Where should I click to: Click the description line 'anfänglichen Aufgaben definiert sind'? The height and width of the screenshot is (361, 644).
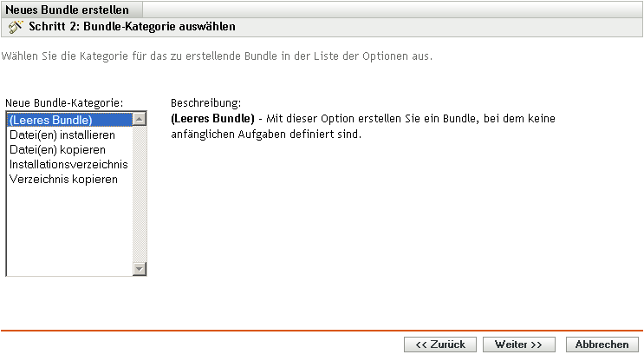point(265,135)
